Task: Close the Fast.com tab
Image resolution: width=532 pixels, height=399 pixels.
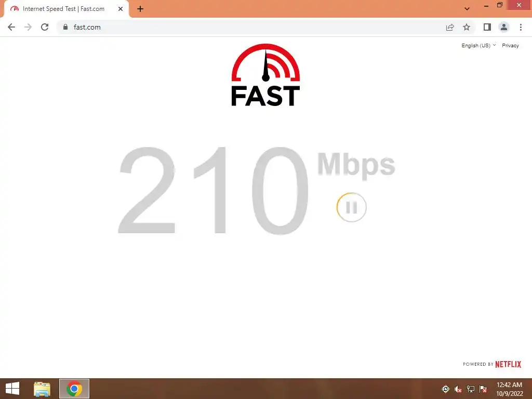Action: click(x=121, y=9)
